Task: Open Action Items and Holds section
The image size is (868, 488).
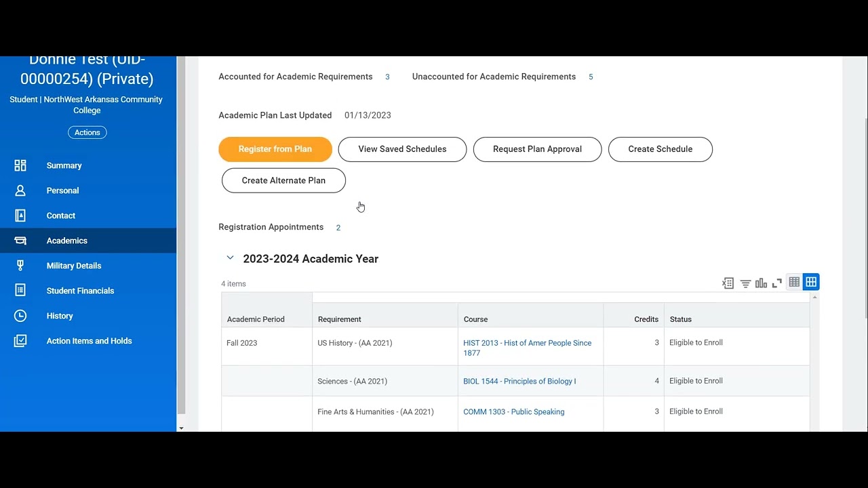Action: pos(89,341)
